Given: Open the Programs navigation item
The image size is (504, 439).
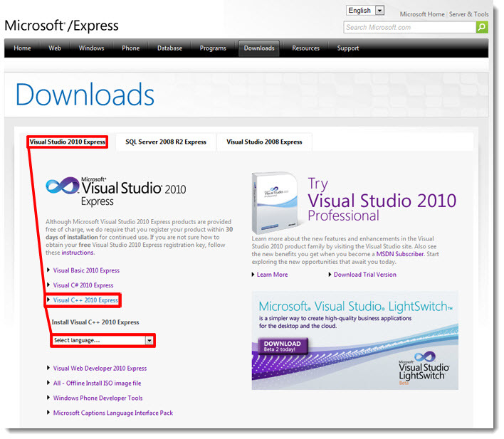Looking at the screenshot, I should click(x=213, y=48).
